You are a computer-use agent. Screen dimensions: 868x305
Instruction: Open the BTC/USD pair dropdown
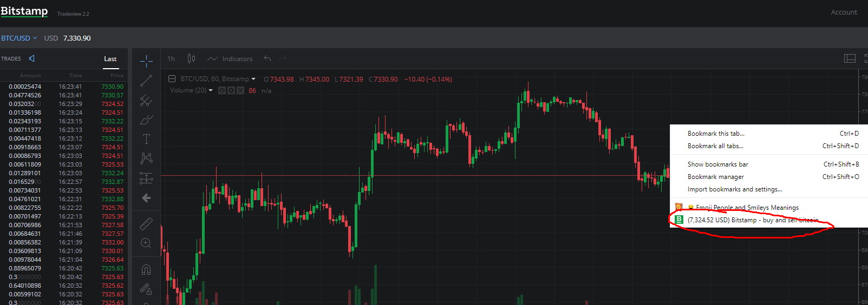pyautogui.click(x=19, y=38)
